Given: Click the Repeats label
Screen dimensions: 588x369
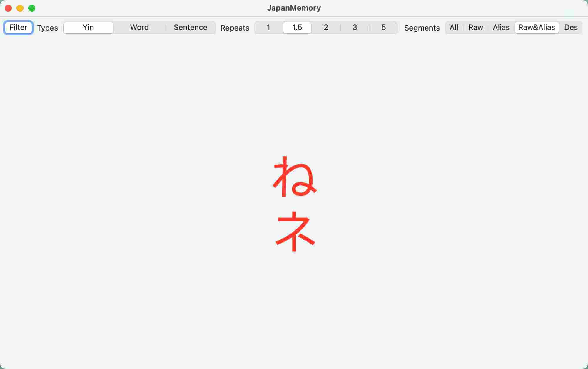Looking at the screenshot, I should click(x=235, y=28).
